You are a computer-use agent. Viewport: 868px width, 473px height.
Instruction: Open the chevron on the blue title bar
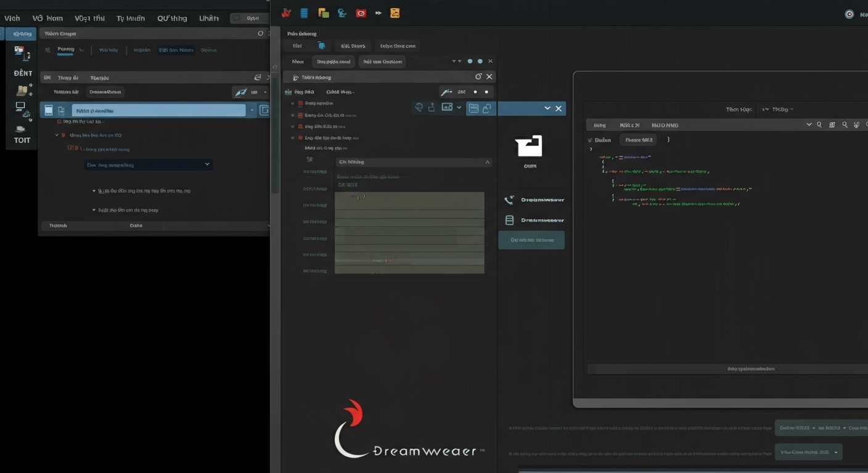point(547,108)
